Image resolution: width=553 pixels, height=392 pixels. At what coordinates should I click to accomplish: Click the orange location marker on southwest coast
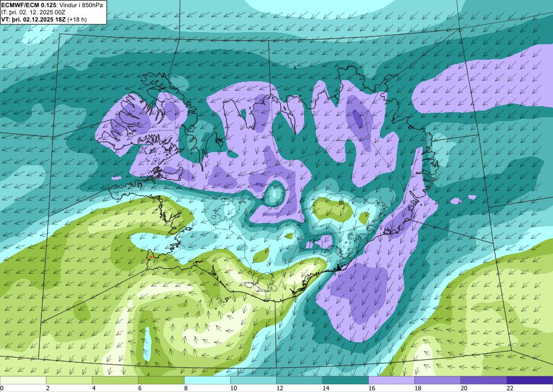tap(150, 257)
